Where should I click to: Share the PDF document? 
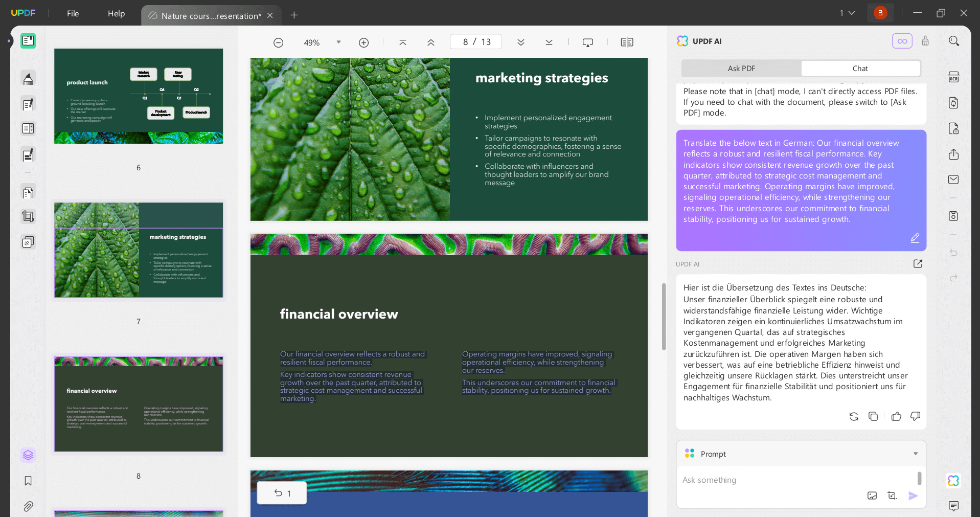(x=953, y=154)
